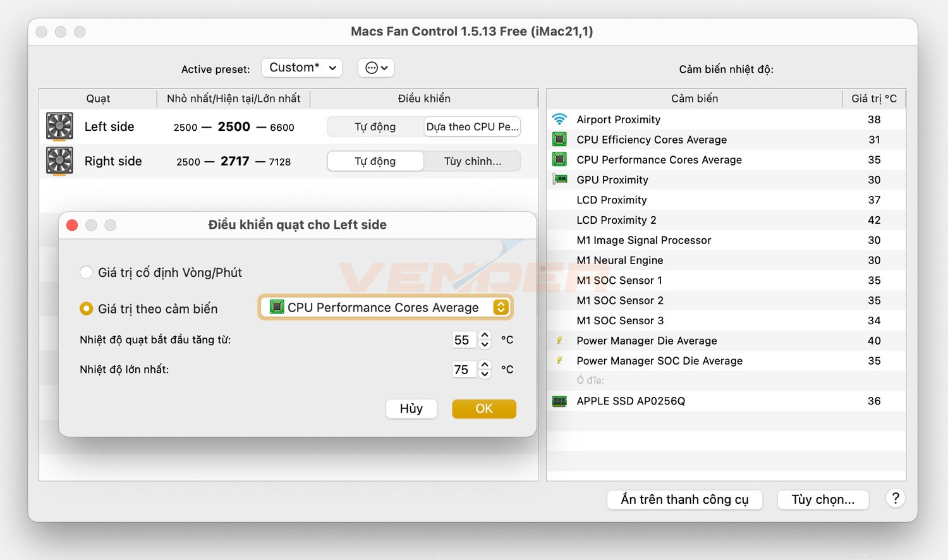This screenshot has width=948, height=560.
Task: Click the start temperature field showing 55
Action: point(464,340)
